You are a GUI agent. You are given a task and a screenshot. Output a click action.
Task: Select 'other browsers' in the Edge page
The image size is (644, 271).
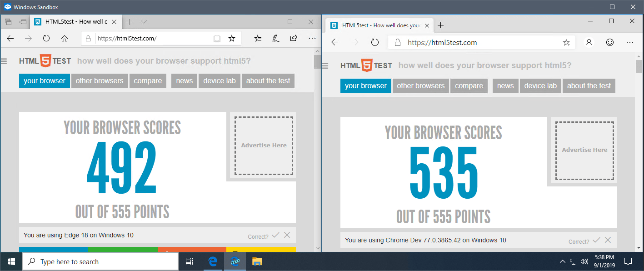point(100,81)
